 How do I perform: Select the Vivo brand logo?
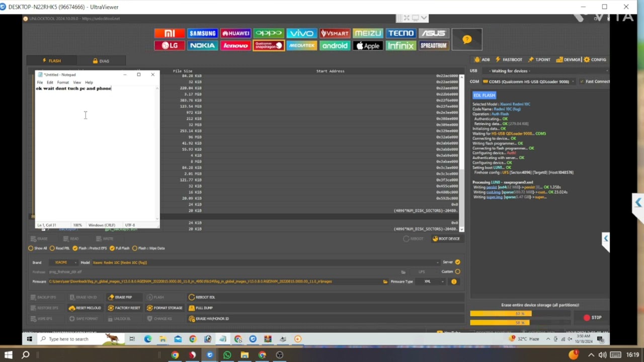301,33
